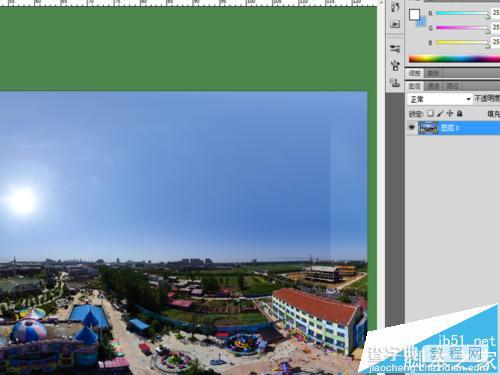Open the Brush presets panel icon
The width and height of the screenshot is (500, 375).
click(395, 49)
